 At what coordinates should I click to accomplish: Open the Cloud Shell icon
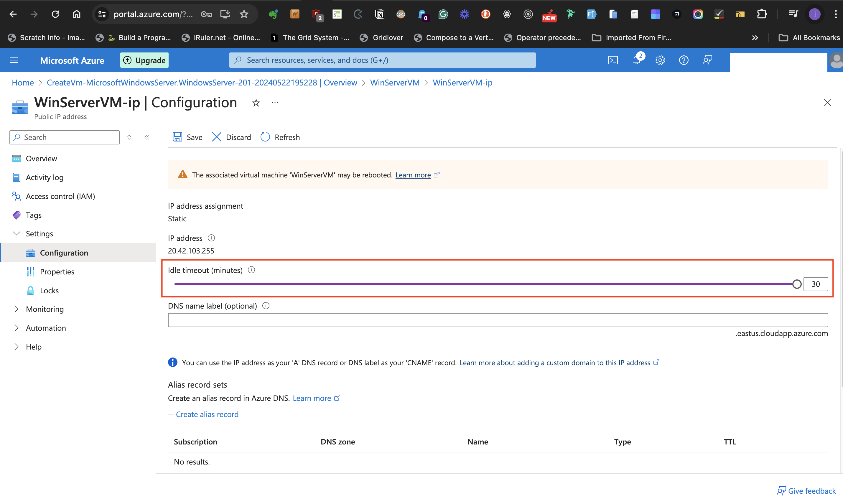point(613,60)
